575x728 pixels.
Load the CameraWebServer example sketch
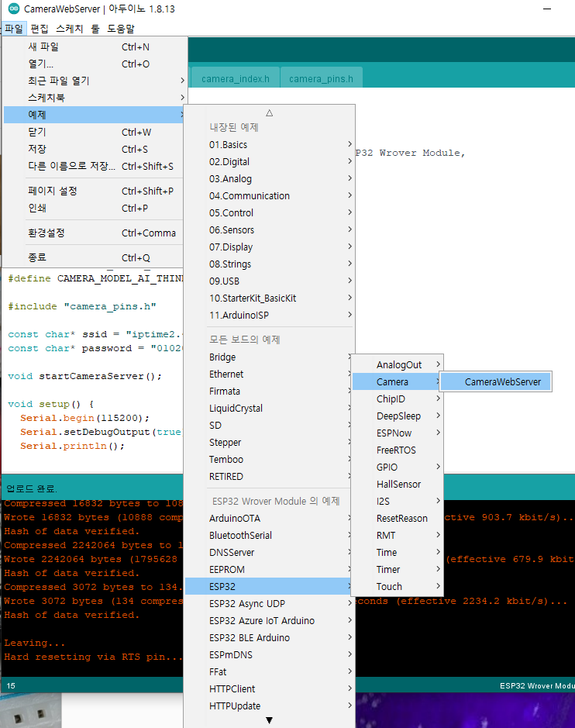tap(495, 382)
